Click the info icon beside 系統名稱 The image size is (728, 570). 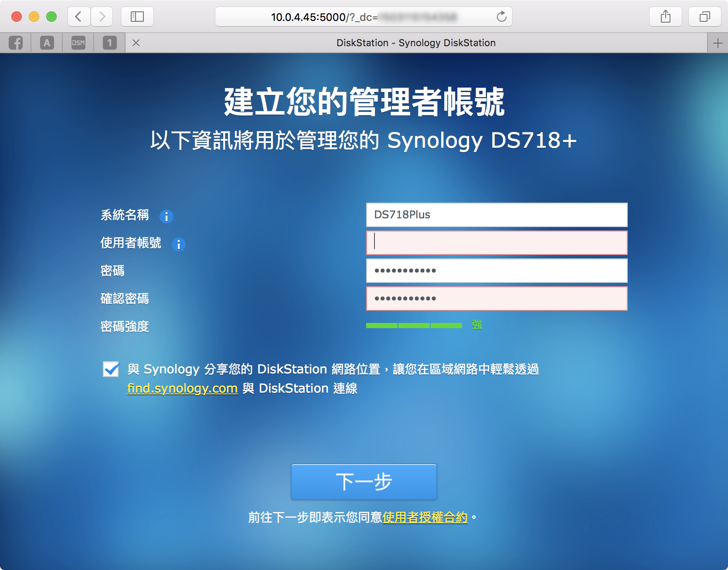(166, 216)
